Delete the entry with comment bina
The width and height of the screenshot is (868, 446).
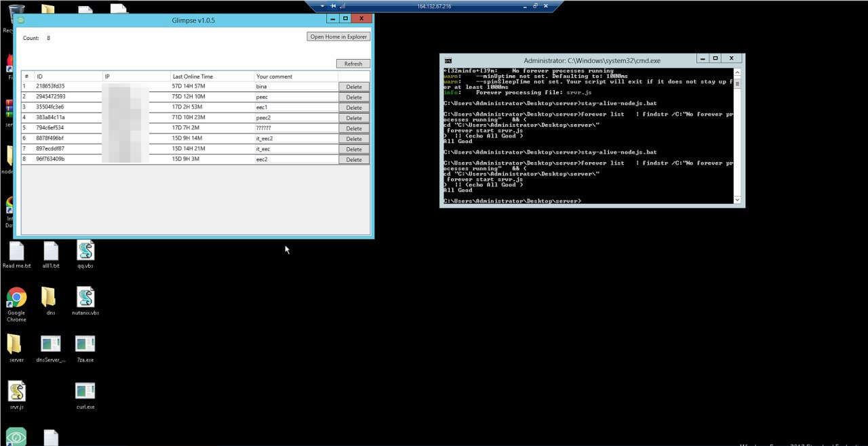click(x=354, y=87)
